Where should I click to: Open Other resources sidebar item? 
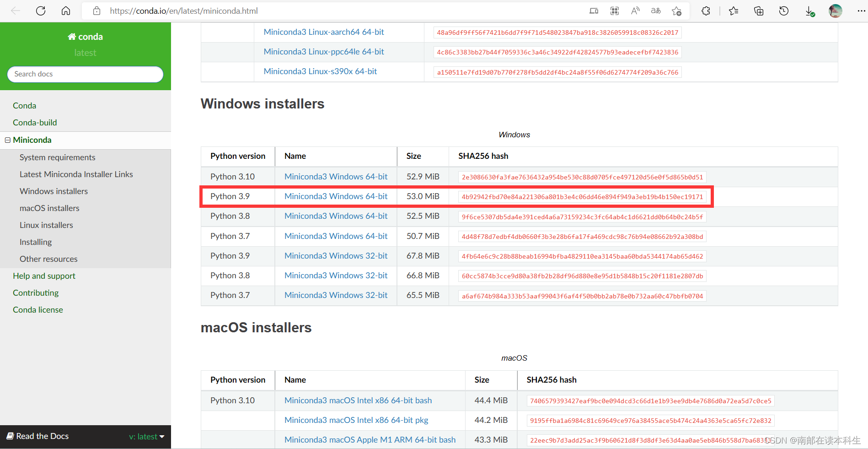(48, 259)
